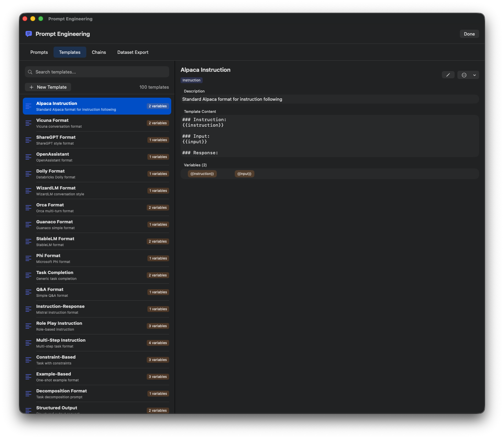Click the {{input}} variable chip
Viewport: 504px width, 439px height.
click(x=244, y=174)
